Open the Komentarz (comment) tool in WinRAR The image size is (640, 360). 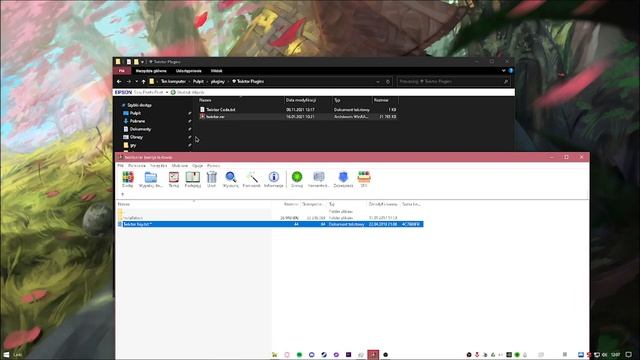318,180
